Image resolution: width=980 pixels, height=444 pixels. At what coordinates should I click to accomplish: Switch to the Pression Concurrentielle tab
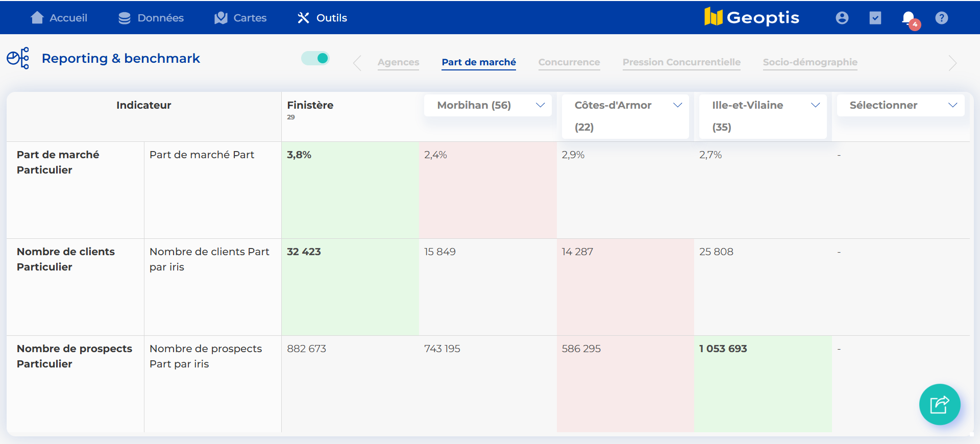pos(681,62)
